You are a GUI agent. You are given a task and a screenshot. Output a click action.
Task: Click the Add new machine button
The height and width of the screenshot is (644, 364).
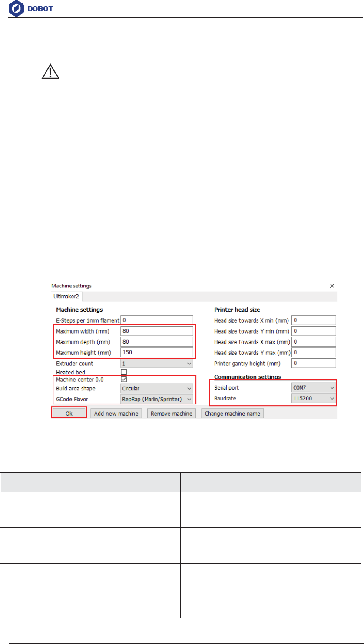(116, 413)
